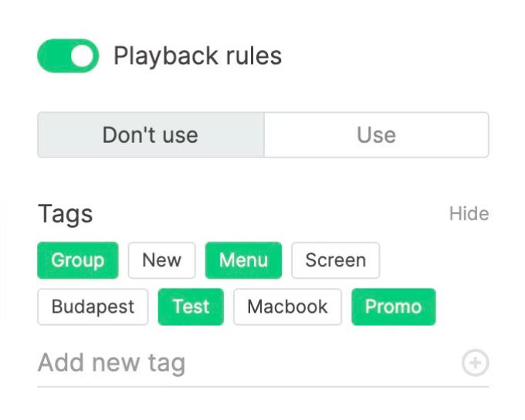525x420 pixels.
Task: Select the Don't use option
Action: click(151, 135)
